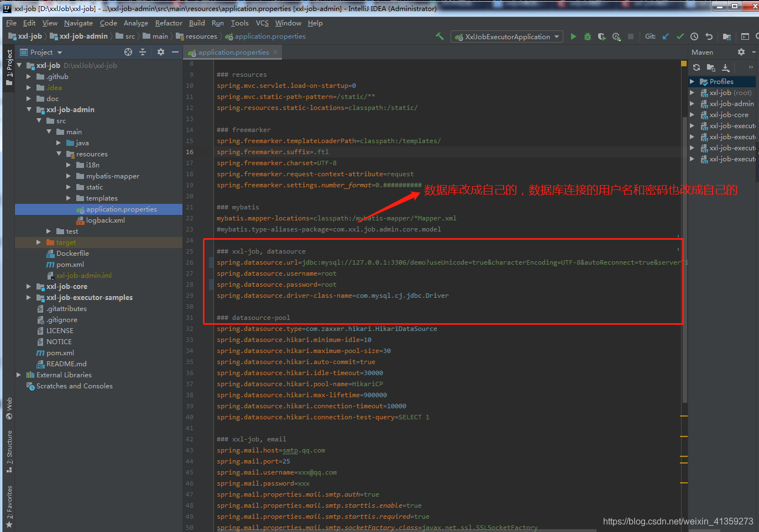Click the Git Rollback undo icon
Image resolution: width=759 pixels, height=532 pixels.
click(709, 36)
